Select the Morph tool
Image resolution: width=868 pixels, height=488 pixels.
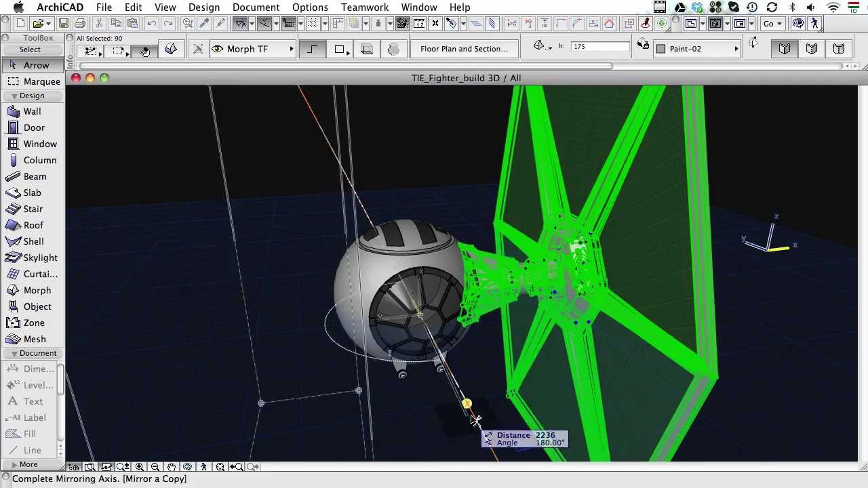tap(32, 290)
